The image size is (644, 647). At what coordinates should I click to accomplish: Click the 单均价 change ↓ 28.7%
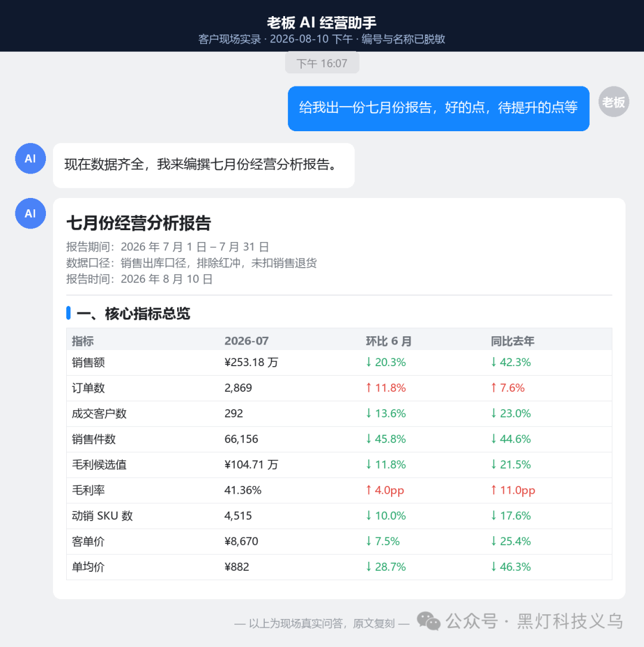(386, 567)
